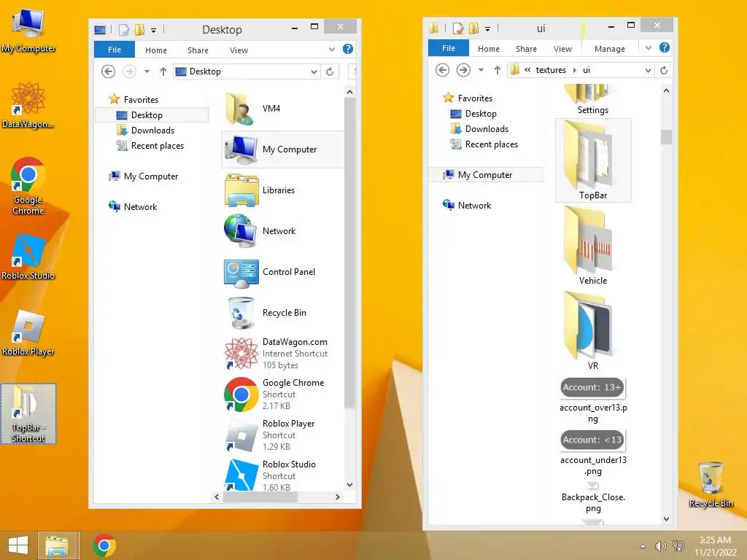Select Network item in Desktop file list
This screenshot has height=560, width=747.
click(282, 231)
